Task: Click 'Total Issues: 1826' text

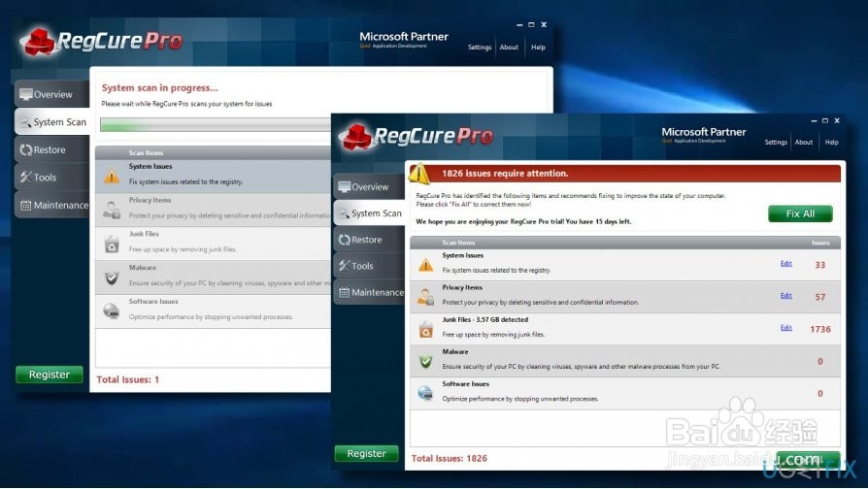Action: pyautogui.click(x=449, y=458)
